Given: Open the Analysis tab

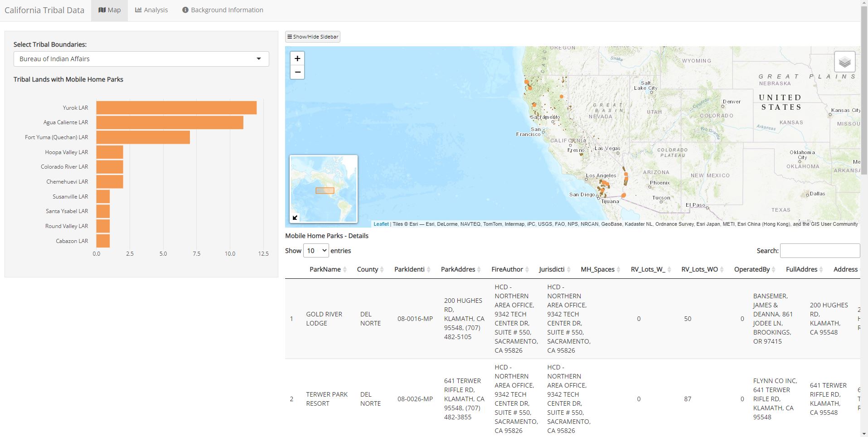Looking at the screenshot, I should coord(151,10).
